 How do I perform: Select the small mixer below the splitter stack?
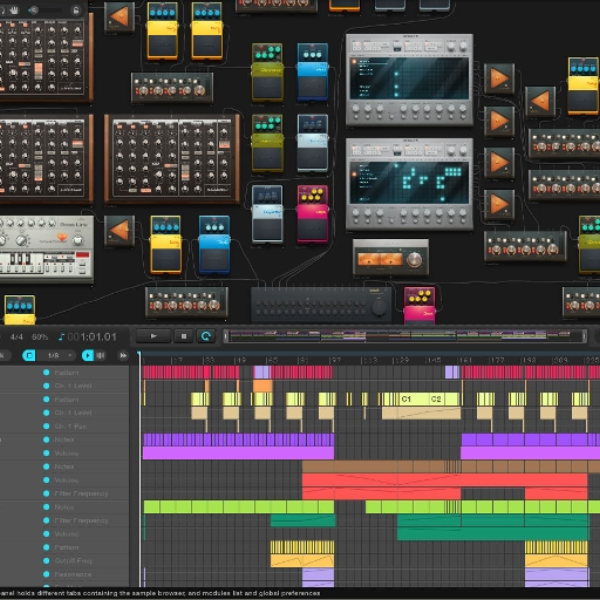coord(525,246)
